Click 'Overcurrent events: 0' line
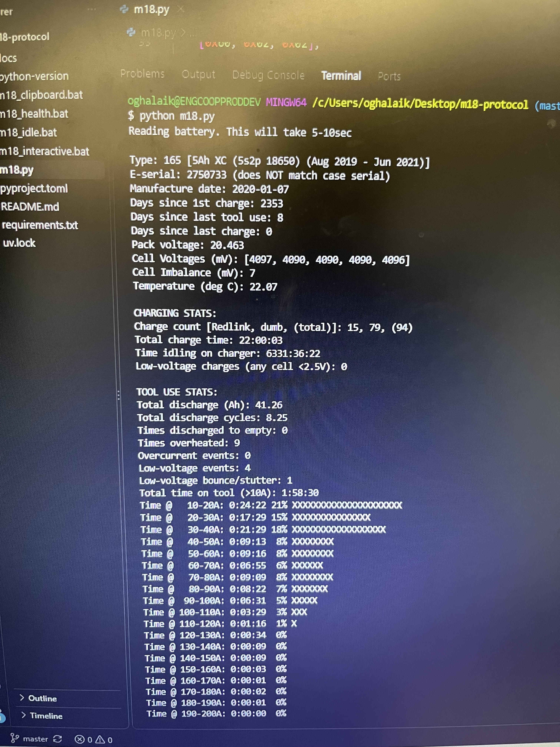Viewport: 560px width, 747px height. tap(194, 456)
